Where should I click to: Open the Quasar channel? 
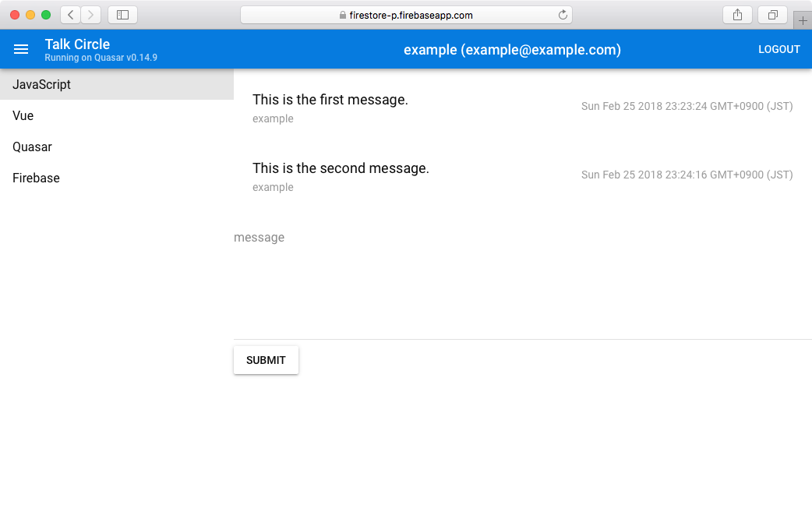coord(117,147)
